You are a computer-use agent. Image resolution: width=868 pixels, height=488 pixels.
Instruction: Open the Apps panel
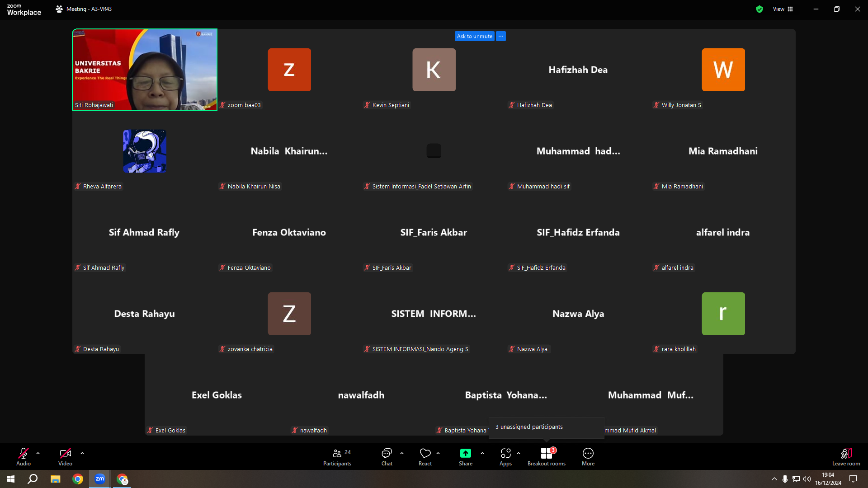coord(505,456)
